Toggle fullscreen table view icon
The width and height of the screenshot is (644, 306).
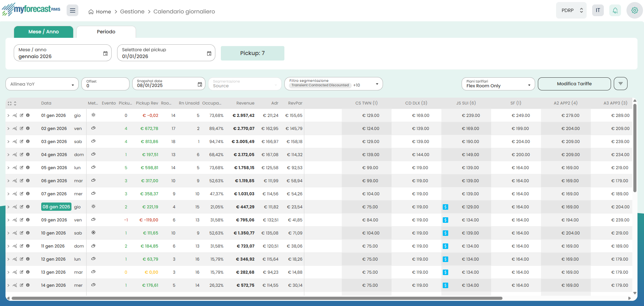(10, 103)
